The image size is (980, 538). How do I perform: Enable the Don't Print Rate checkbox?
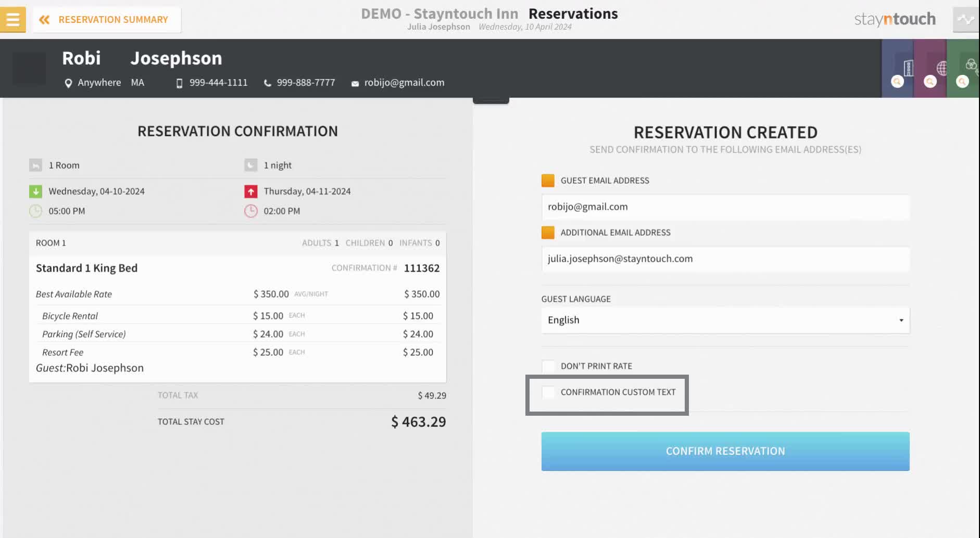pos(548,366)
